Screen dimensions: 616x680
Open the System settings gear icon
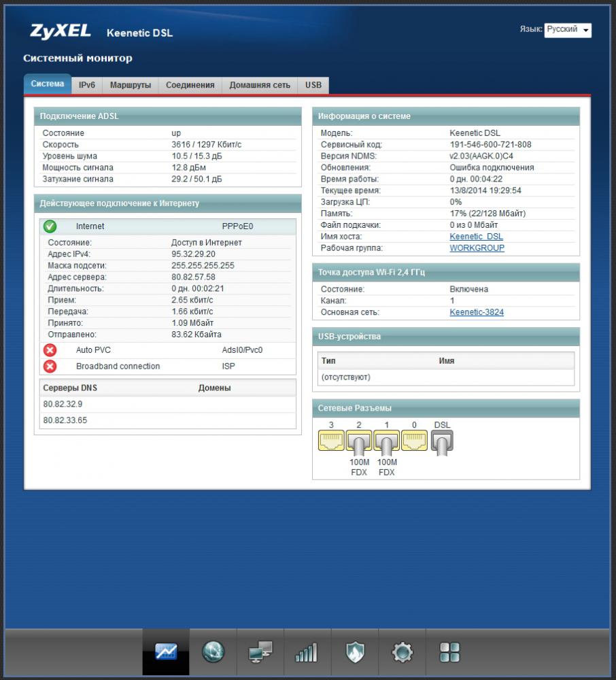tap(402, 653)
